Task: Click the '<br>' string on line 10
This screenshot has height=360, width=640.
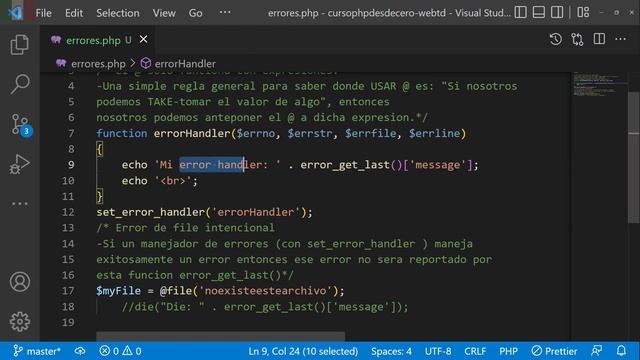Action: [173, 181]
